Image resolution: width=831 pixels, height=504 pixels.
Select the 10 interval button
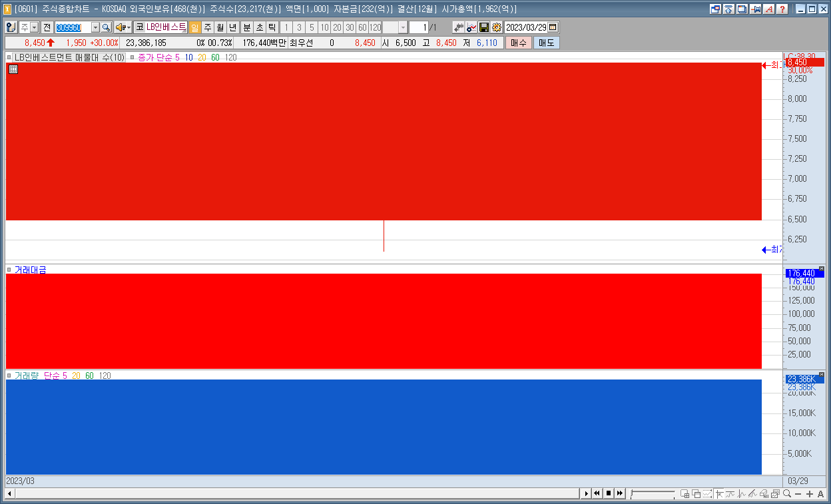tap(324, 27)
